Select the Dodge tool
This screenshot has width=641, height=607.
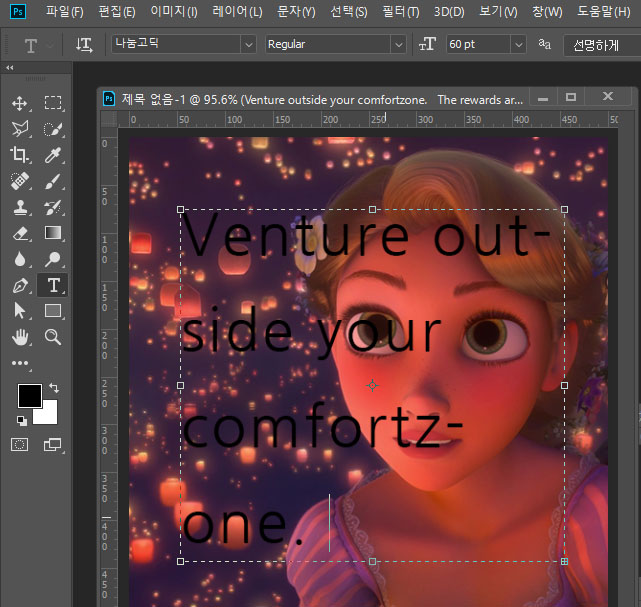tap(53, 259)
